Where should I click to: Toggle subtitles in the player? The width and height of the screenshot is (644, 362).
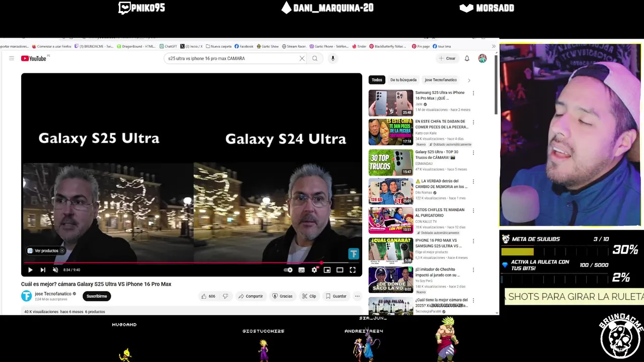pyautogui.click(x=301, y=270)
